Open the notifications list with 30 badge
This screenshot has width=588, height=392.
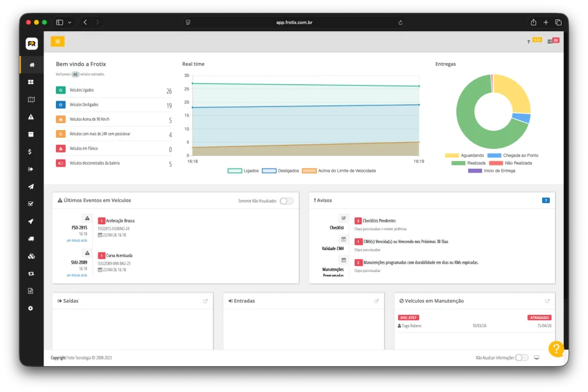click(553, 41)
